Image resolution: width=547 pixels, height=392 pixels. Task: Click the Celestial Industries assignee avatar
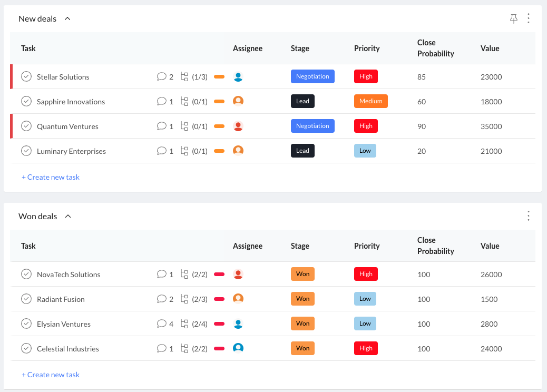click(238, 348)
